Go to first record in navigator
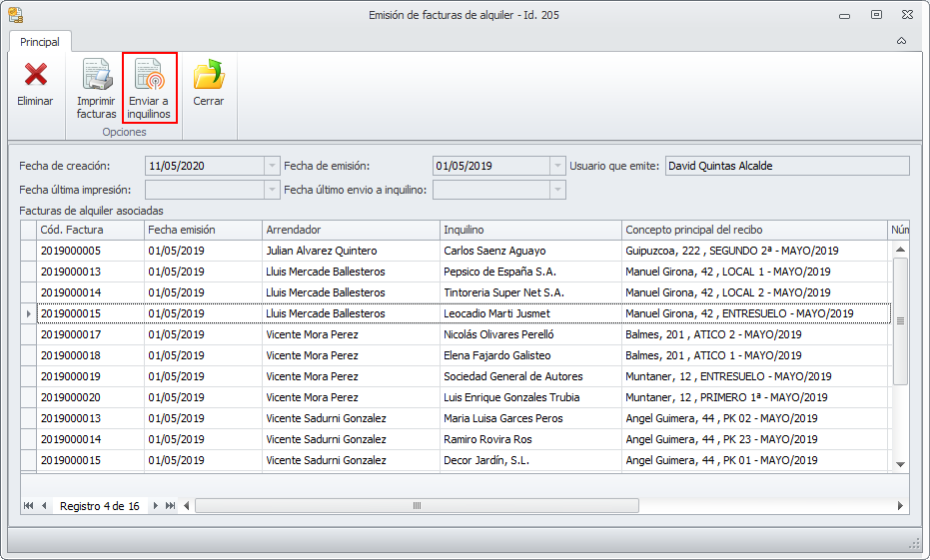Screen dimensions: 930x560 pos(28,506)
